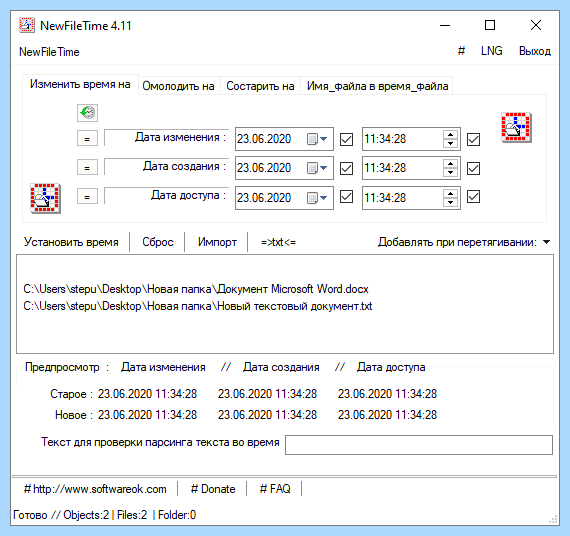This screenshot has height=536, width=570.
Task: Click the =>txt<= button
Action: [x=278, y=242]
